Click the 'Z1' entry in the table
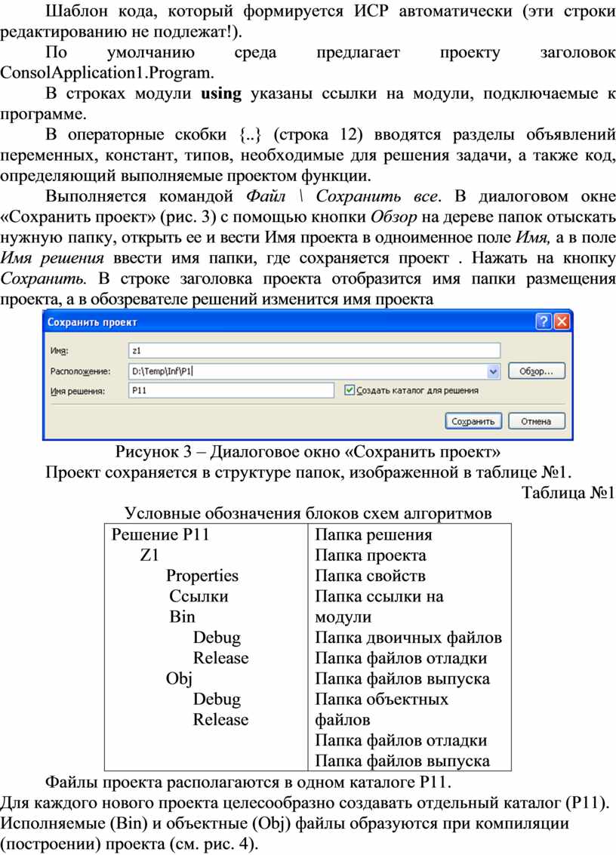The image size is (616, 855). [149, 555]
